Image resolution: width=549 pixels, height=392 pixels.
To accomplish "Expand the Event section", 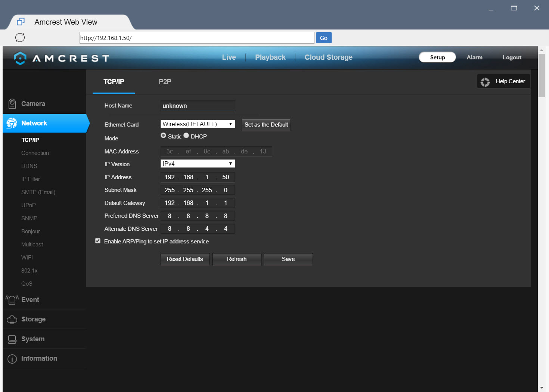I will point(44,300).
